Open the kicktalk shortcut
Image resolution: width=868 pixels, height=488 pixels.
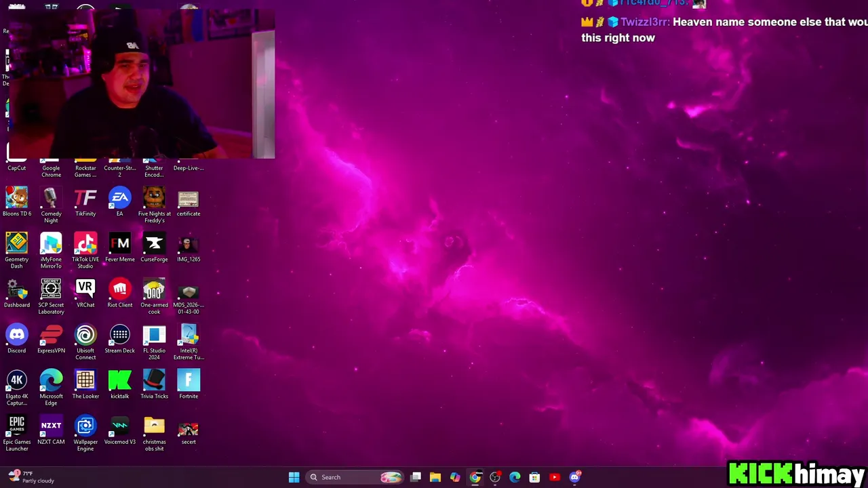120,384
